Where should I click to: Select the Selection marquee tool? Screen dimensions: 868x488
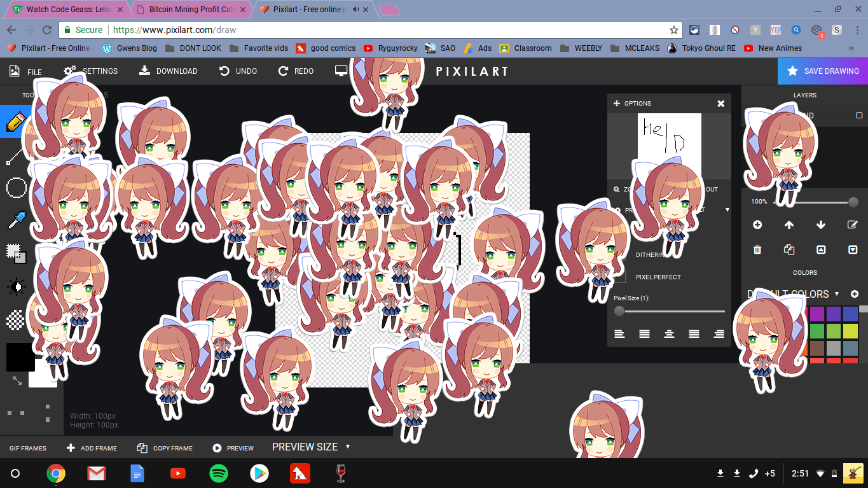(16, 253)
